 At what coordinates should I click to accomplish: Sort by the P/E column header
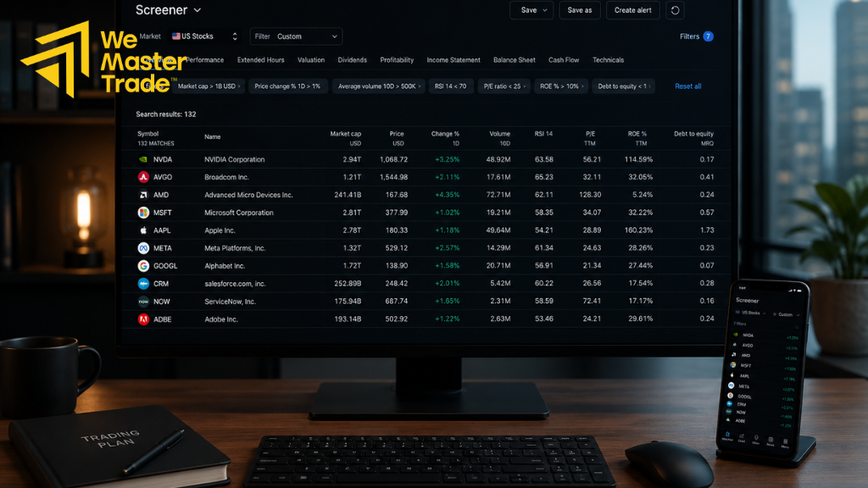pyautogui.click(x=590, y=134)
